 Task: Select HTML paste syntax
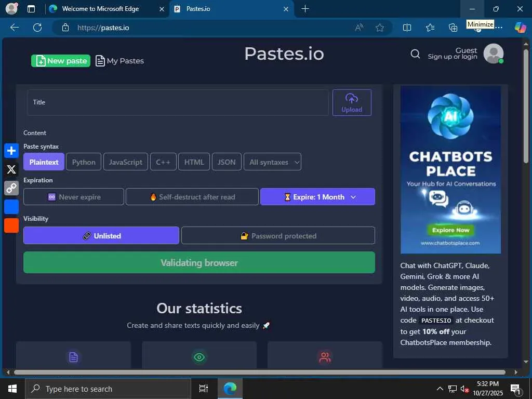[x=194, y=162]
